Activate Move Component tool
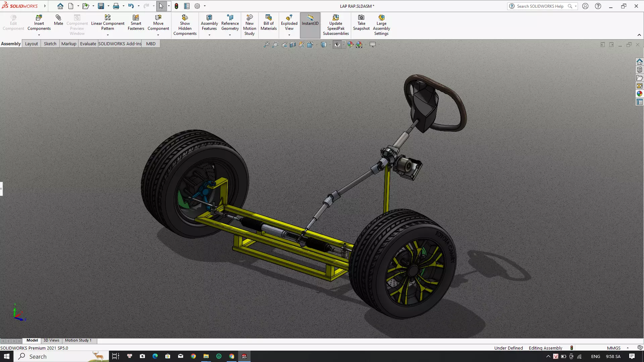The width and height of the screenshot is (644, 362). (x=158, y=23)
